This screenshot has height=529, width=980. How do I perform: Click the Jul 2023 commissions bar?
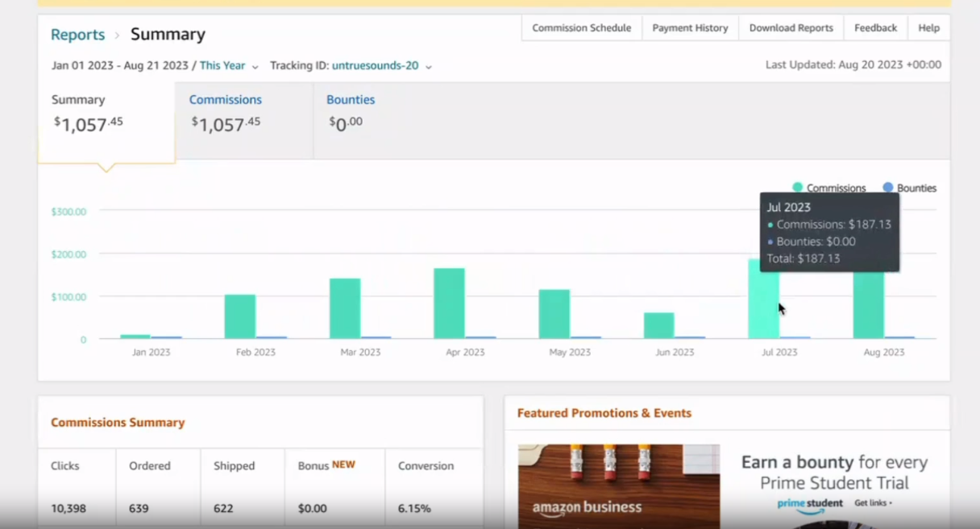tap(763, 299)
